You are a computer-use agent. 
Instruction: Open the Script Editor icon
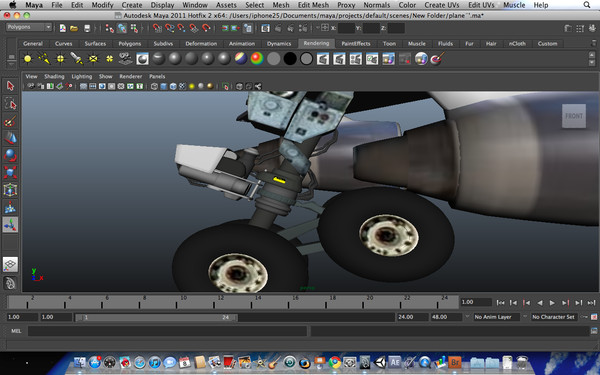tap(593, 331)
